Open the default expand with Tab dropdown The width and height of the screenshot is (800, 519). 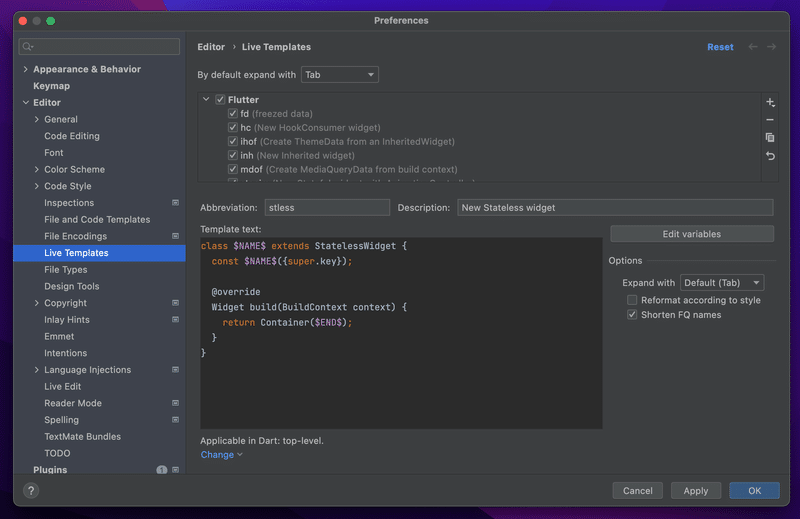click(x=339, y=75)
